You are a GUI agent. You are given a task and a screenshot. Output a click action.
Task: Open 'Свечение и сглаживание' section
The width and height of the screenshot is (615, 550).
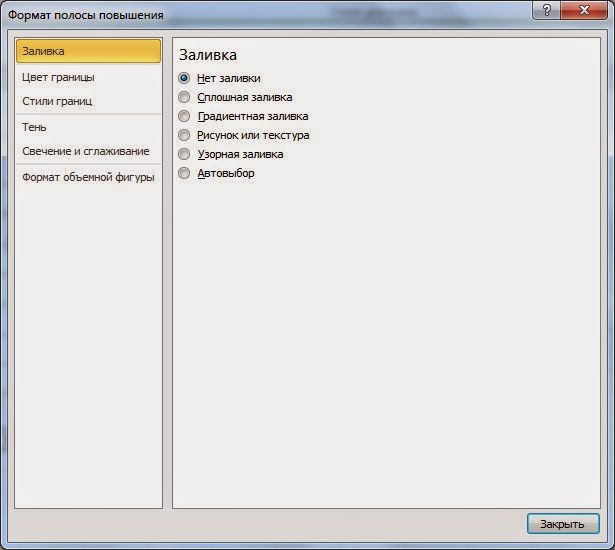(89, 151)
